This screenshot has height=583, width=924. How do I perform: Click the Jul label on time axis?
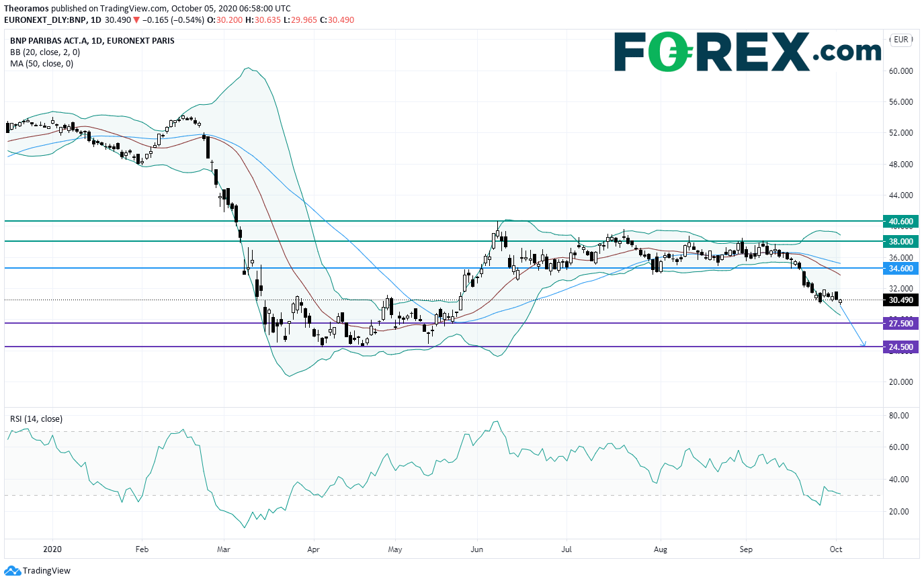click(x=566, y=548)
